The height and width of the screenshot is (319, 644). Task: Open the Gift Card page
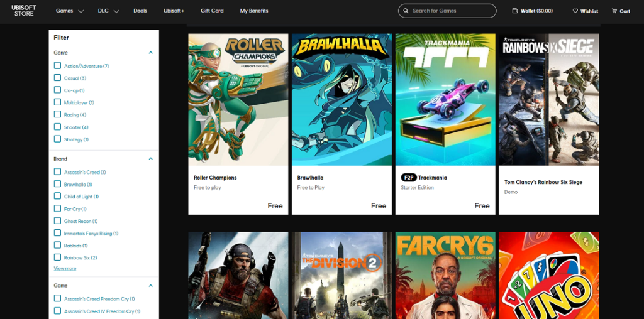click(212, 11)
